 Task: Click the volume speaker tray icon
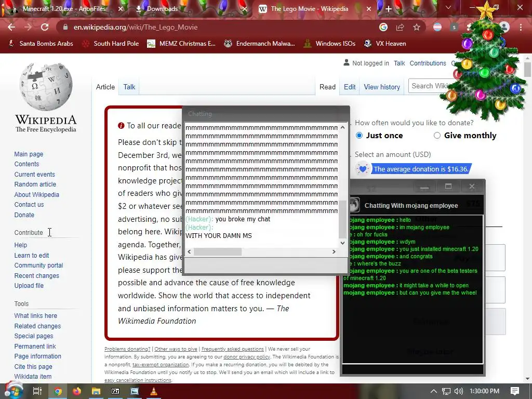459,391
